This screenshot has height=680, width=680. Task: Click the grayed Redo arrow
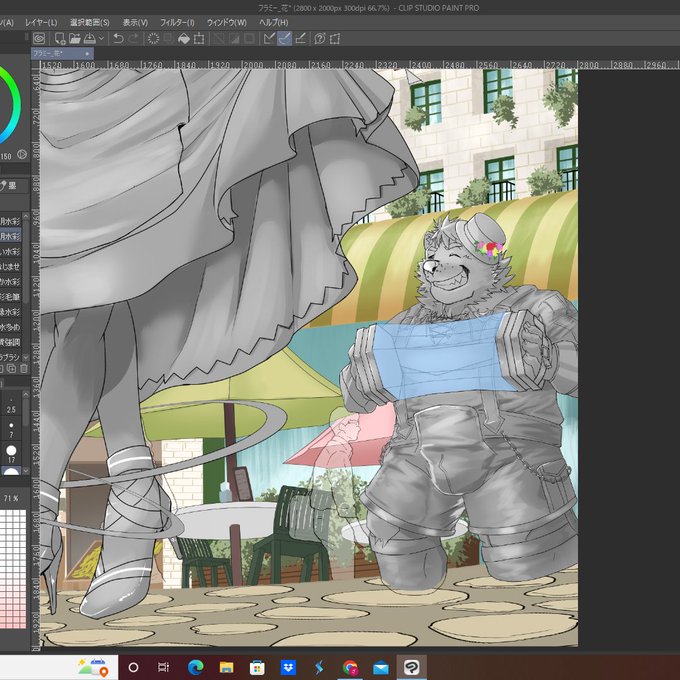[x=133, y=39]
